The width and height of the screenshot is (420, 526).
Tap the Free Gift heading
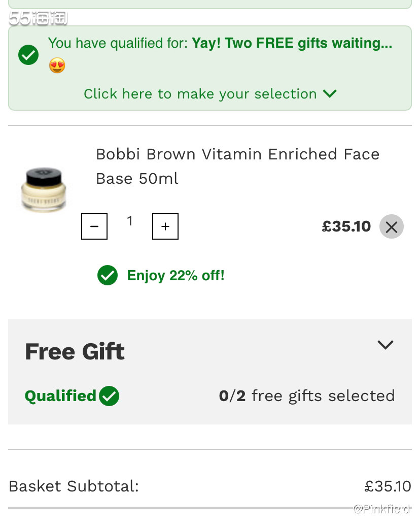[x=75, y=351]
